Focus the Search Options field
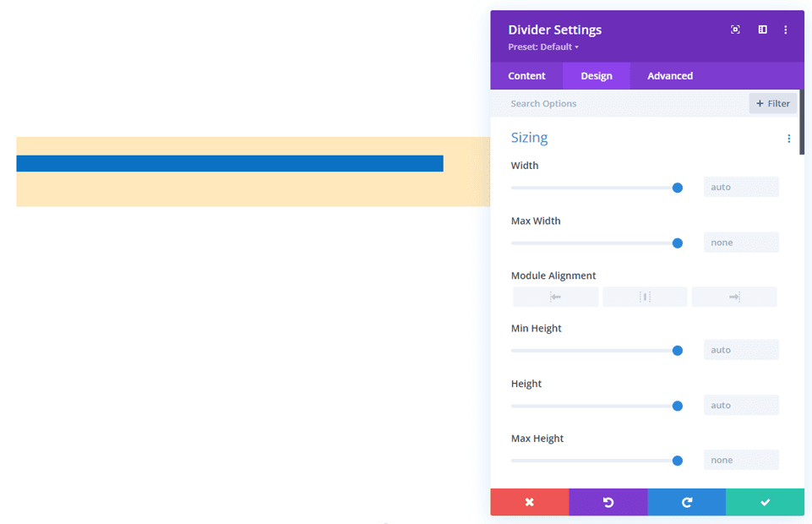Image resolution: width=812 pixels, height=524 pixels. coord(619,104)
